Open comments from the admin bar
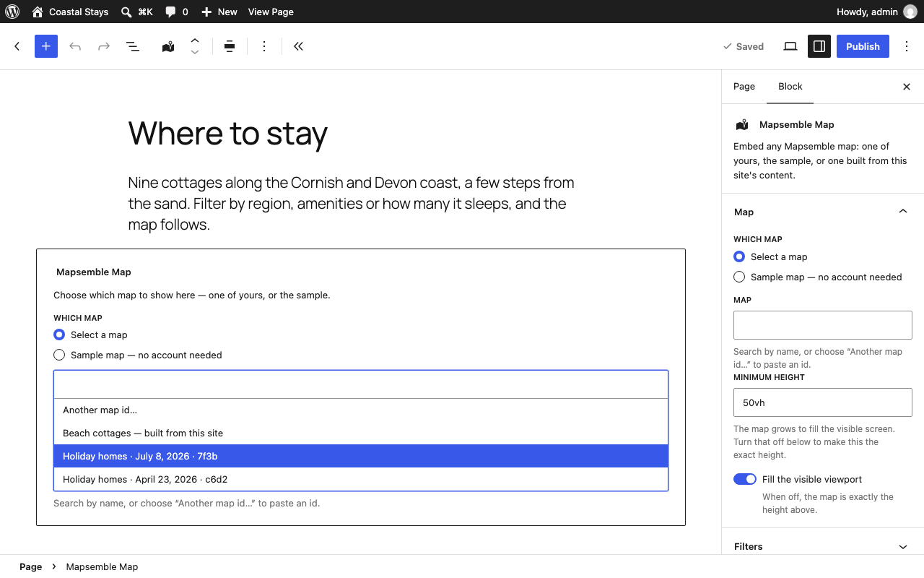 point(177,12)
